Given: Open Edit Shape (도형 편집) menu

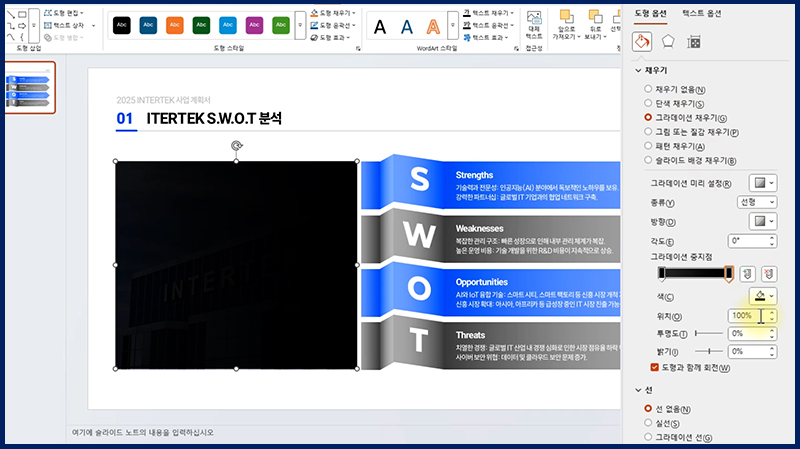Looking at the screenshot, I should click(64, 13).
